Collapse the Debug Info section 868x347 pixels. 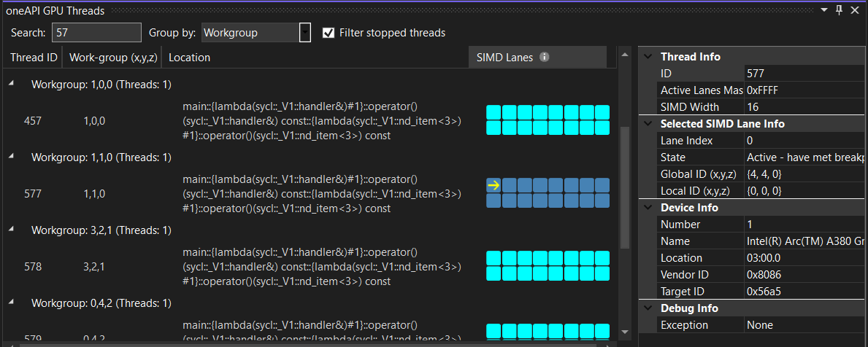648,308
